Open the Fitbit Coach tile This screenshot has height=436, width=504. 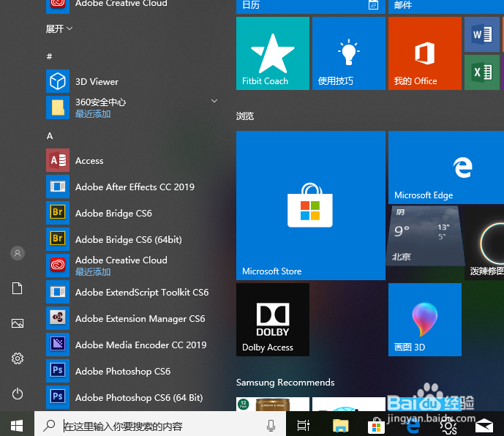[x=273, y=53]
